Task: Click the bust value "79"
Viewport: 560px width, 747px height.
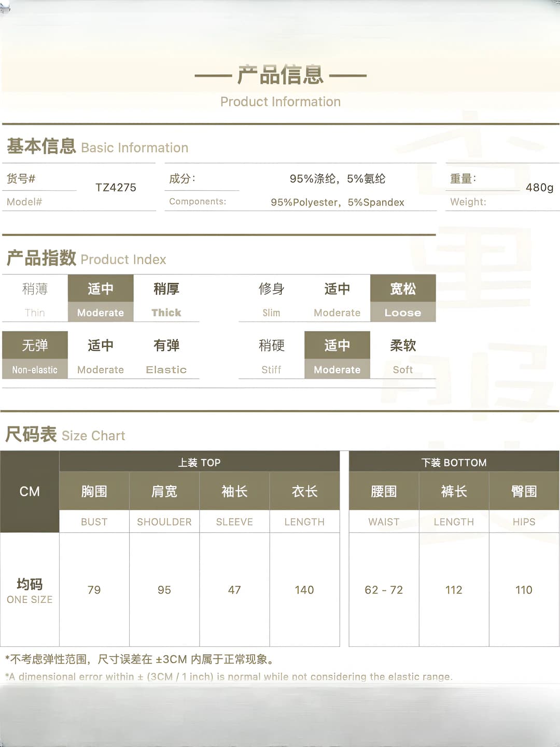Action: click(x=94, y=590)
